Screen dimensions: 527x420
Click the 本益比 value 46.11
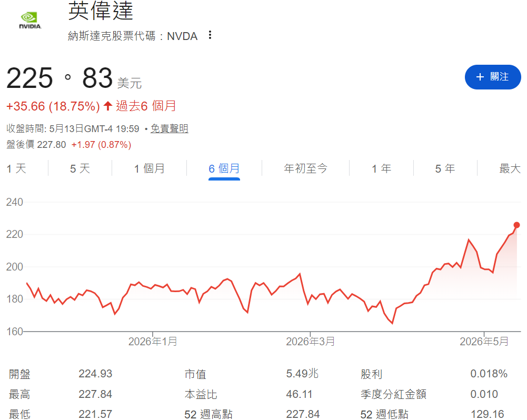pos(299,394)
